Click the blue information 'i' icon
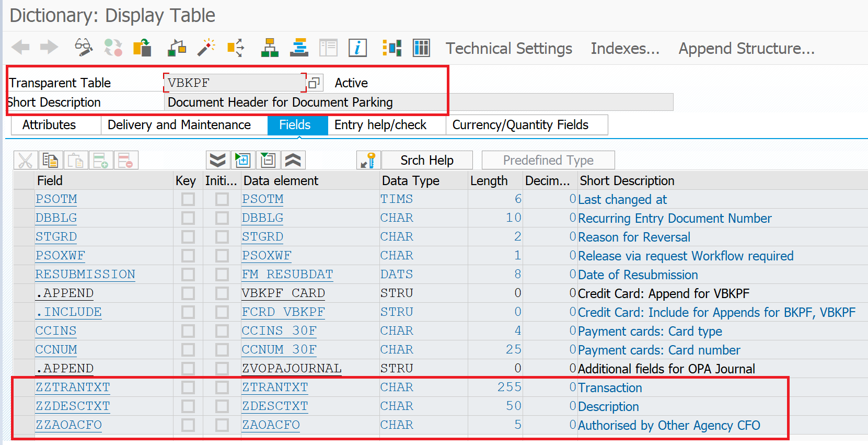This screenshot has width=868, height=445. pos(357,48)
